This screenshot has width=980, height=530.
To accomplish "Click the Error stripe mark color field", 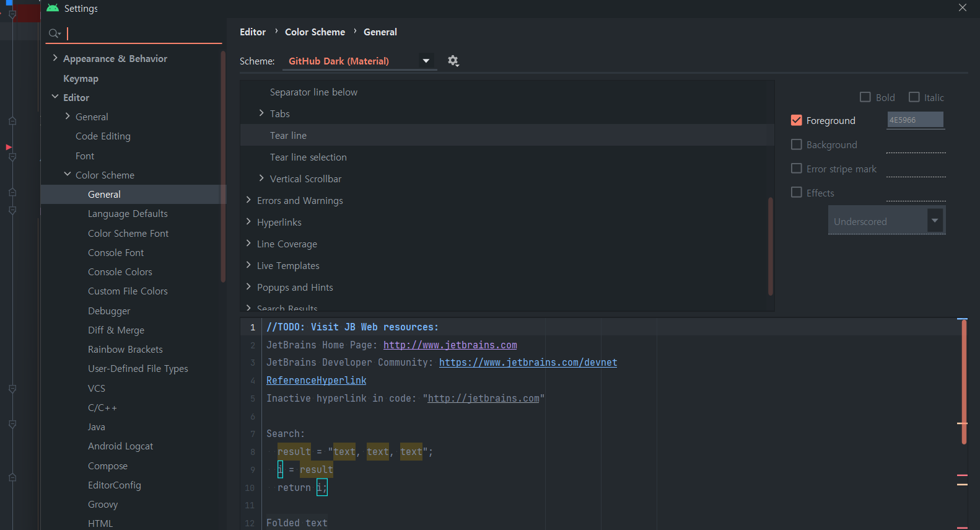I will (x=916, y=169).
